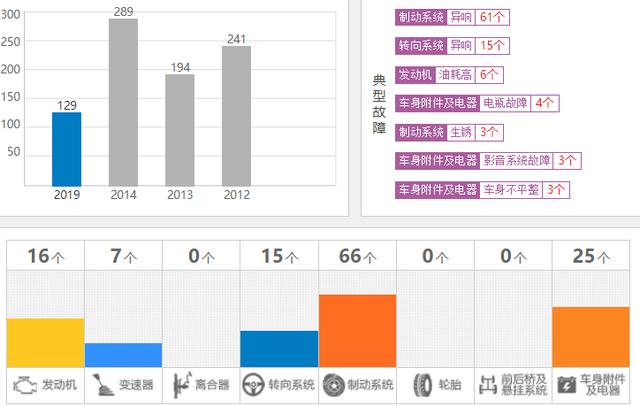Click the 2012 year label on the axis

pos(237,195)
